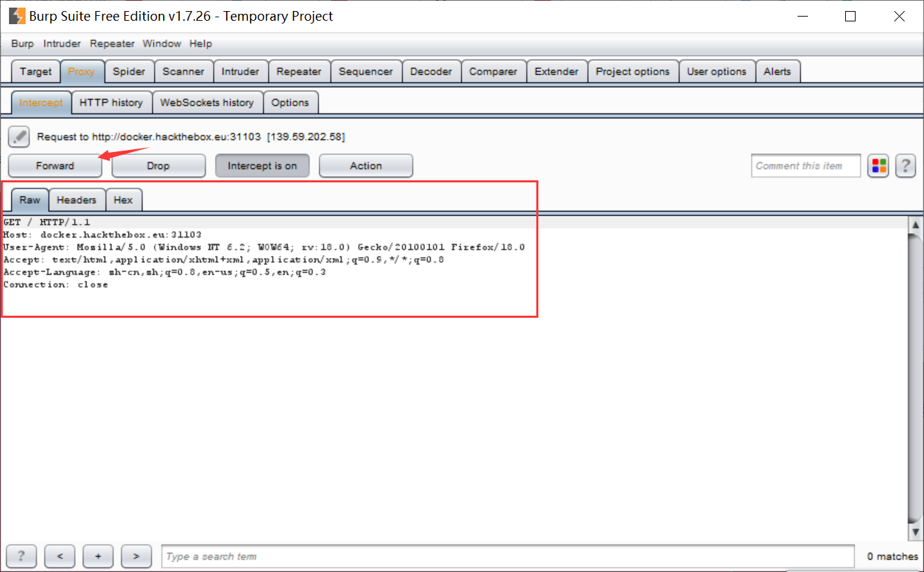The width and height of the screenshot is (924, 572).
Task: Click the 0 matches counter
Action: point(893,556)
